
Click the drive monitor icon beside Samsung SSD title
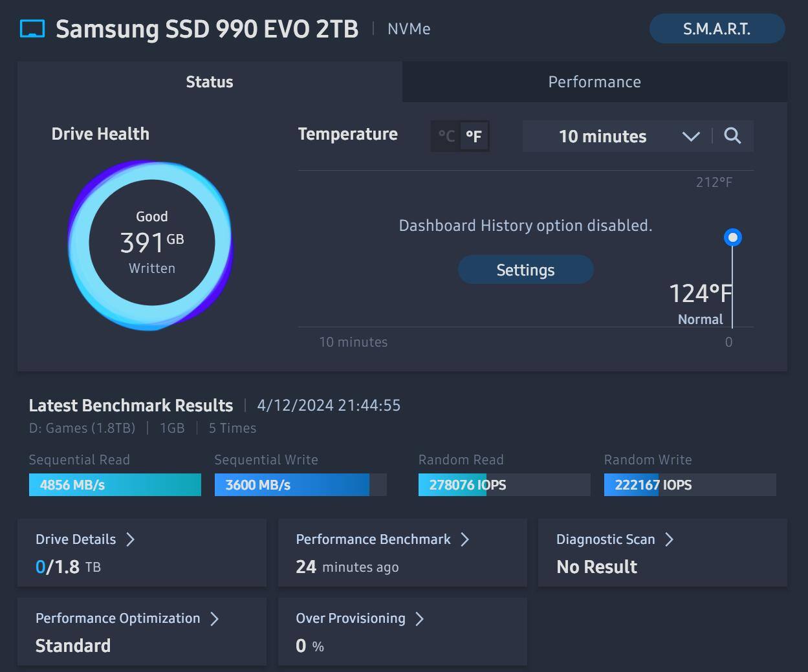pos(32,29)
